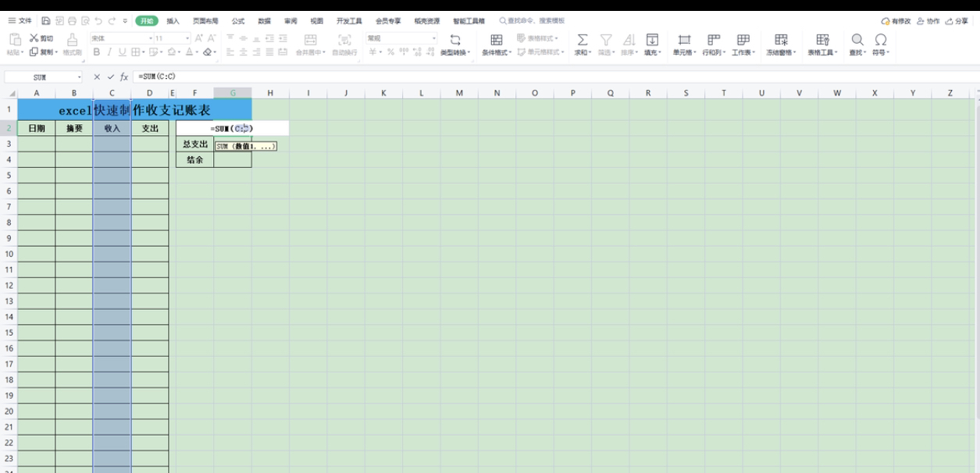This screenshot has width=980, height=473.
Task: Click the Redo arrow icon
Action: pos(112,21)
